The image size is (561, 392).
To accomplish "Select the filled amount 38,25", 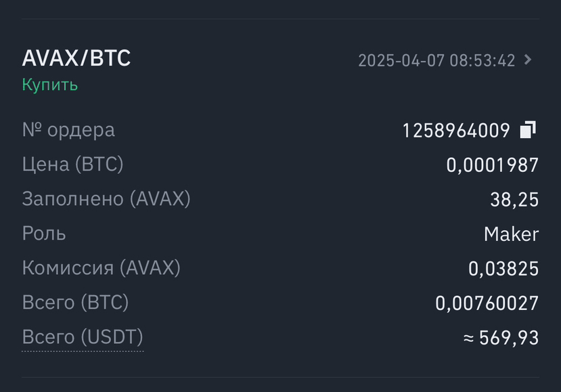I will 514,199.
